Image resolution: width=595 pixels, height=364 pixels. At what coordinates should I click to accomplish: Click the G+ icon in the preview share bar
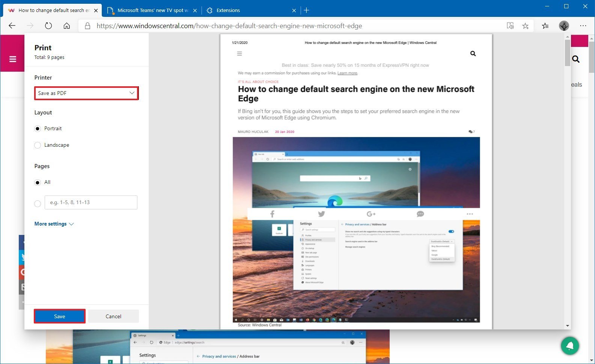point(371,214)
